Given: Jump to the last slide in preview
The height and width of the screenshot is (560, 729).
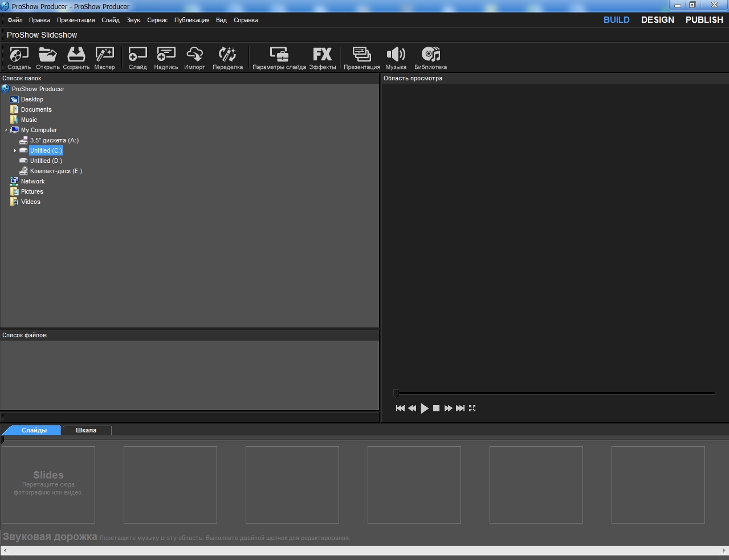Looking at the screenshot, I should (460, 408).
